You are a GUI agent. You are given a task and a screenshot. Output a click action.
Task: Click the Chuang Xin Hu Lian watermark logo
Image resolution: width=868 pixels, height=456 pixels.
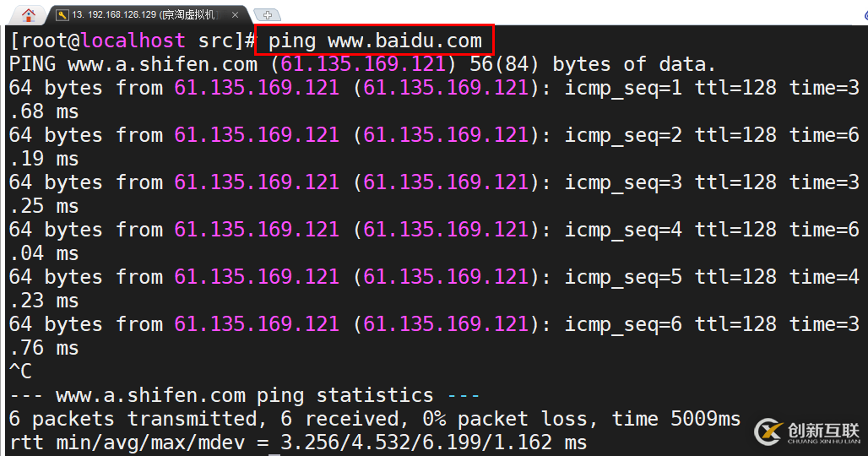click(807, 432)
